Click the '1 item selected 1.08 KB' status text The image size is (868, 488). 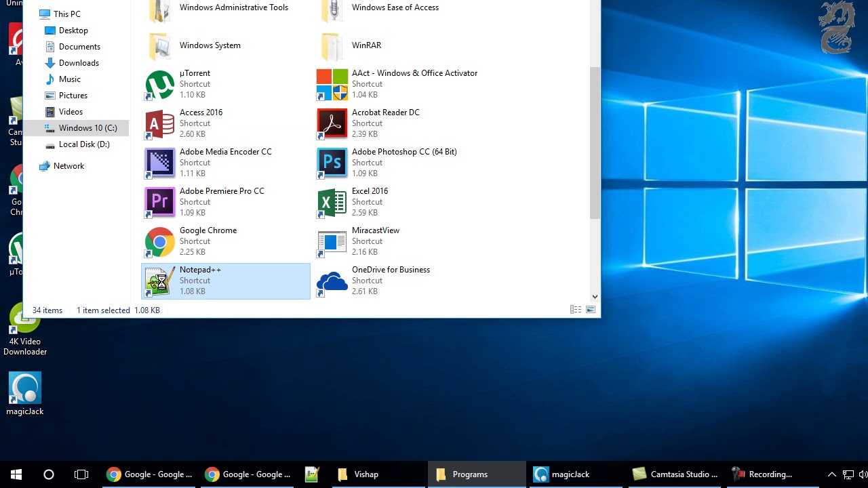coord(118,310)
